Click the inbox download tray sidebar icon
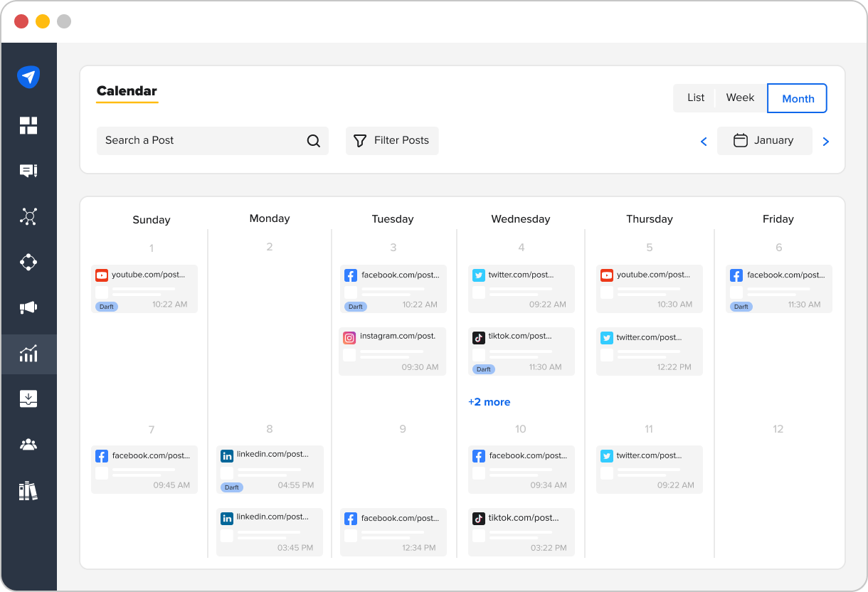 (x=28, y=398)
